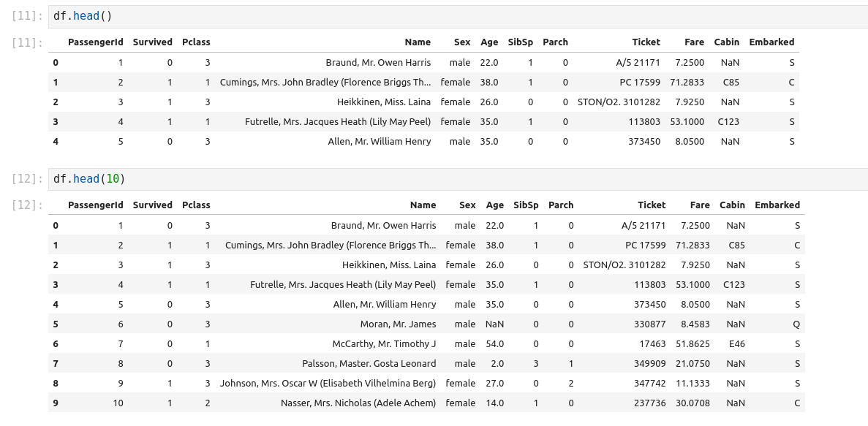
Task: Click into the df.head() code cell
Action: pyautogui.click(x=439, y=16)
